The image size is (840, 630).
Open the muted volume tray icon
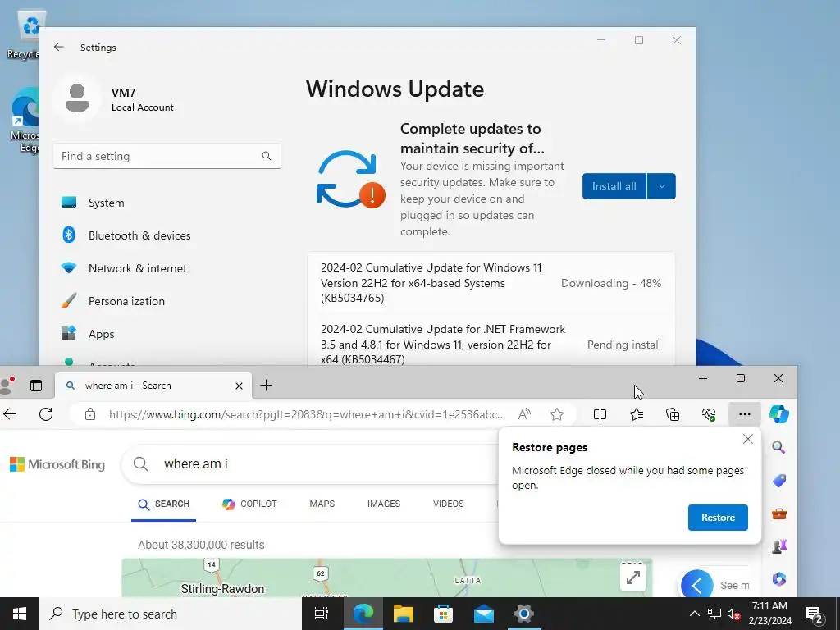[734, 614]
